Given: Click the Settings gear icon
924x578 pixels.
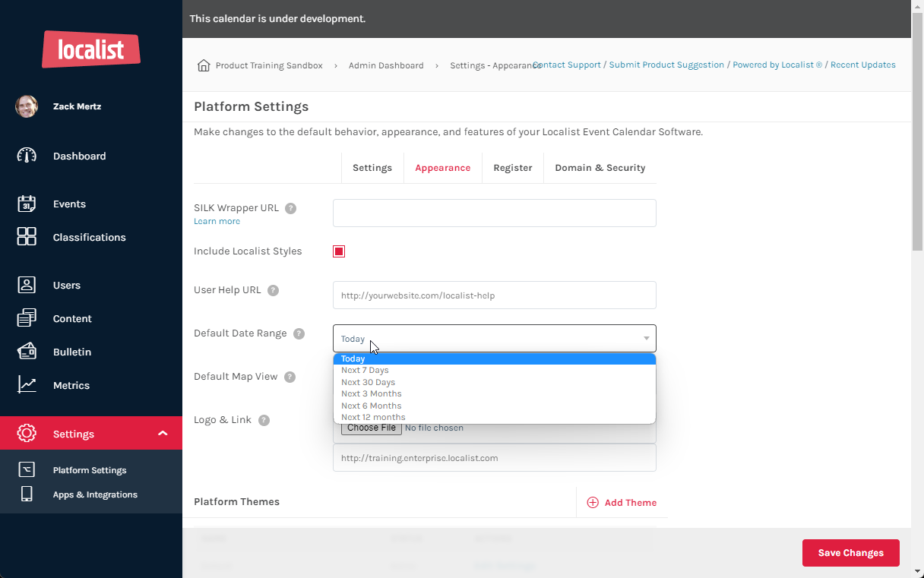Looking at the screenshot, I should tap(27, 434).
